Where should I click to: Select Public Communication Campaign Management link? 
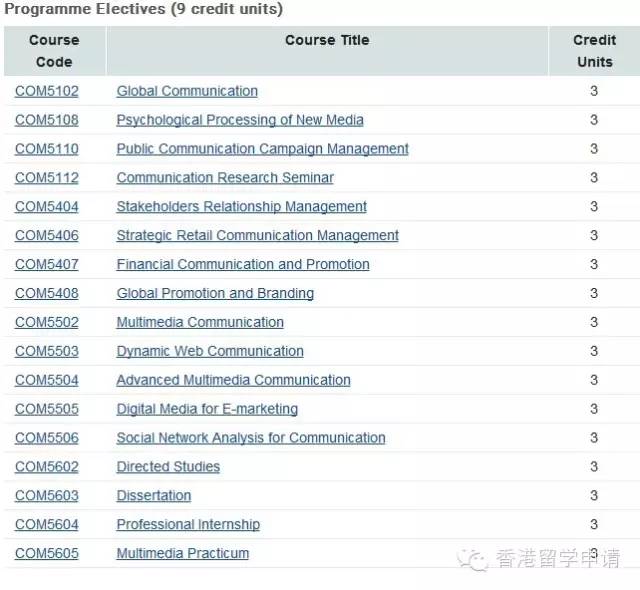(262, 149)
